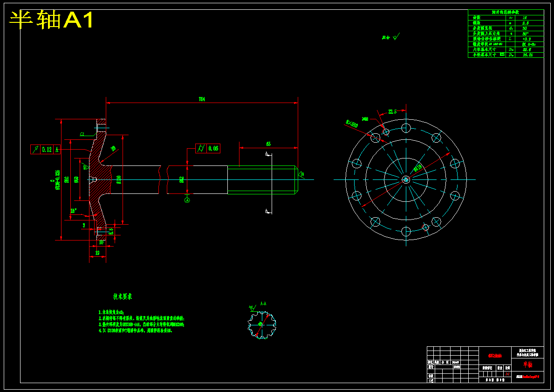The height and width of the screenshot is (392, 554).
Task: Select the "19" flange thickness dimension
Action: pyautogui.click(x=97, y=253)
